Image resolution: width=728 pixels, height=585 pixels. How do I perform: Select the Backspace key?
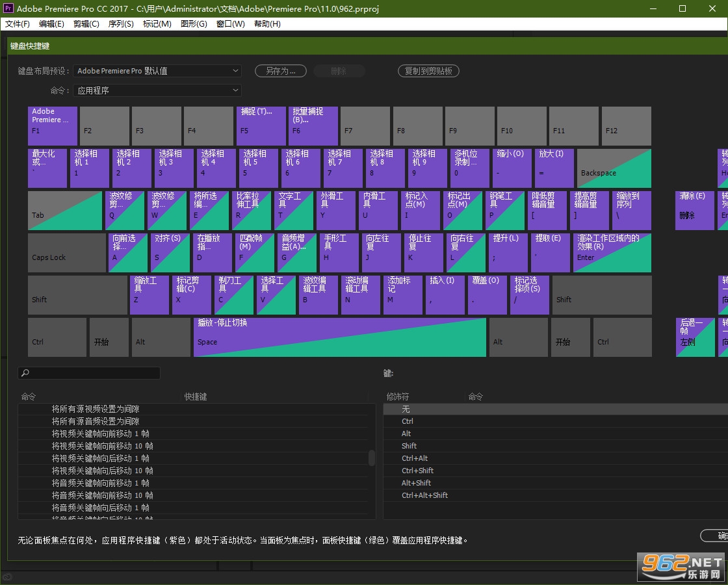(x=614, y=168)
